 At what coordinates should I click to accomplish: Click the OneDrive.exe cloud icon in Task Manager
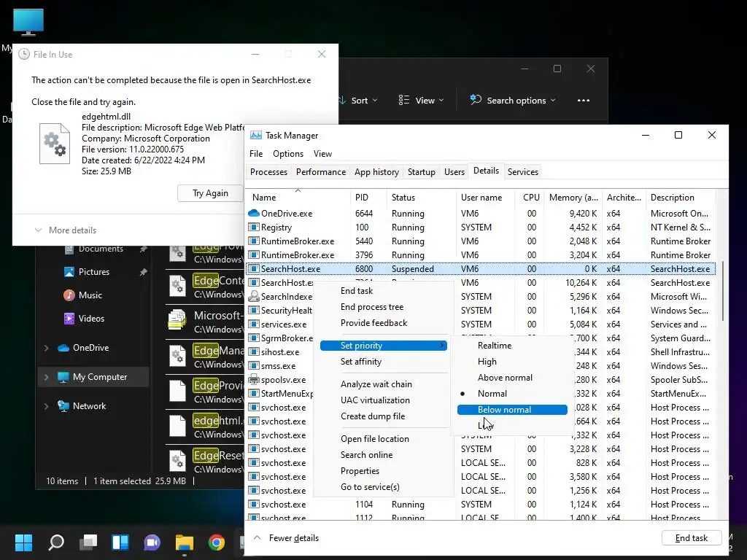[x=253, y=214]
